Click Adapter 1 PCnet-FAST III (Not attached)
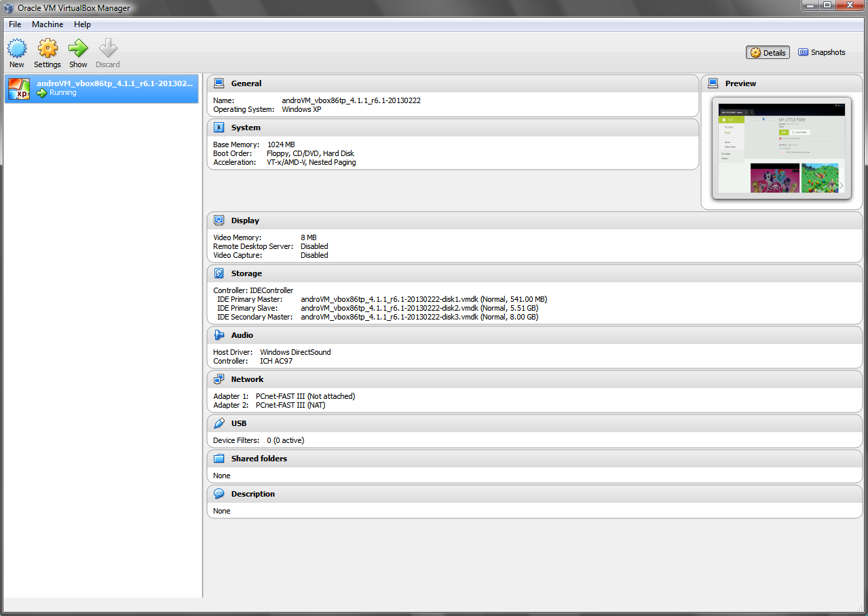This screenshot has width=868, height=616. 305,396
